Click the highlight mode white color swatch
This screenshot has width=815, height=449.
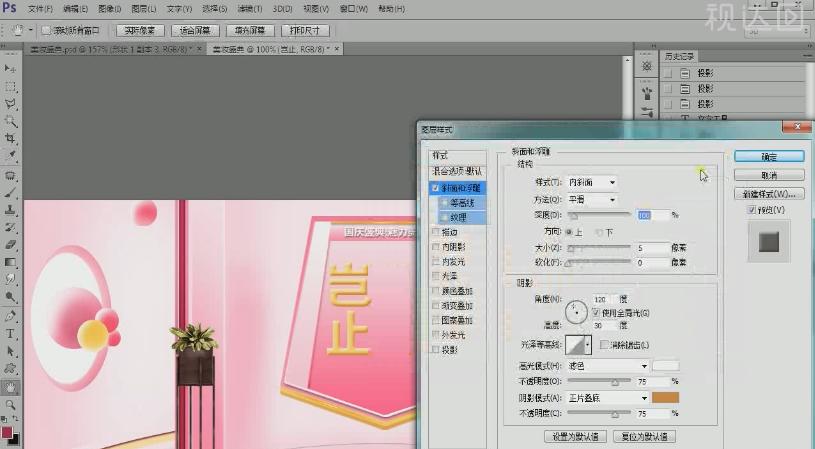[x=666, y=366]
